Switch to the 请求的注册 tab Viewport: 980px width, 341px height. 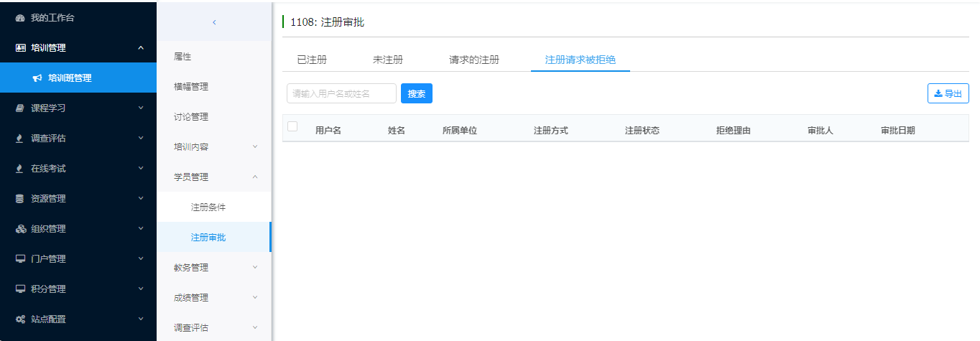pyautogui.click(x=473, y=60)
